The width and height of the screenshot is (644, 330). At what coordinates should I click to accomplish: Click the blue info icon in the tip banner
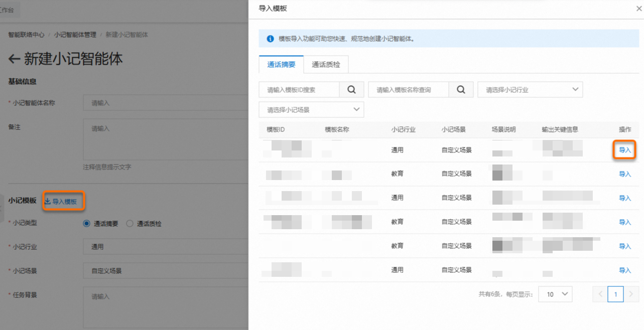[270, 39]
